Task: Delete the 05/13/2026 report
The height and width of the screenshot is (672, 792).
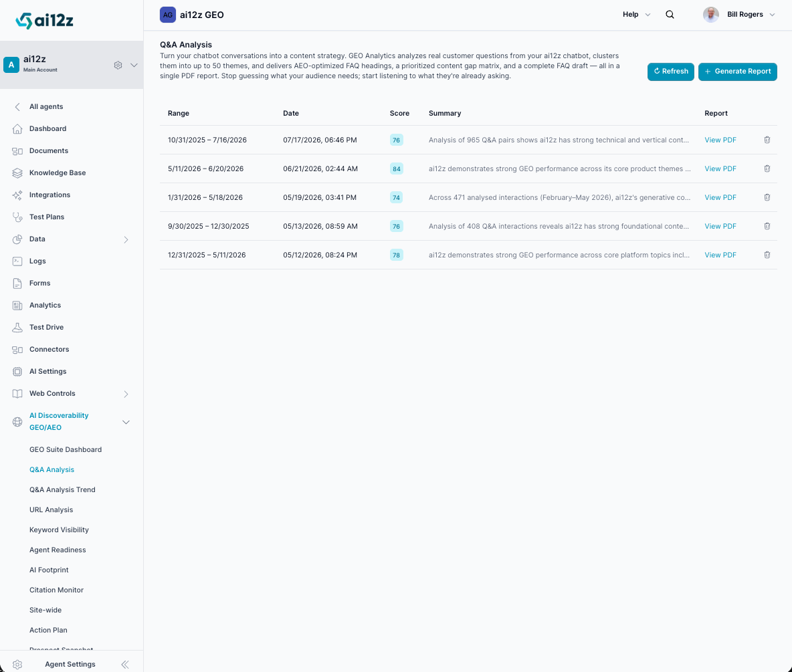Action: tap(767, 226)
